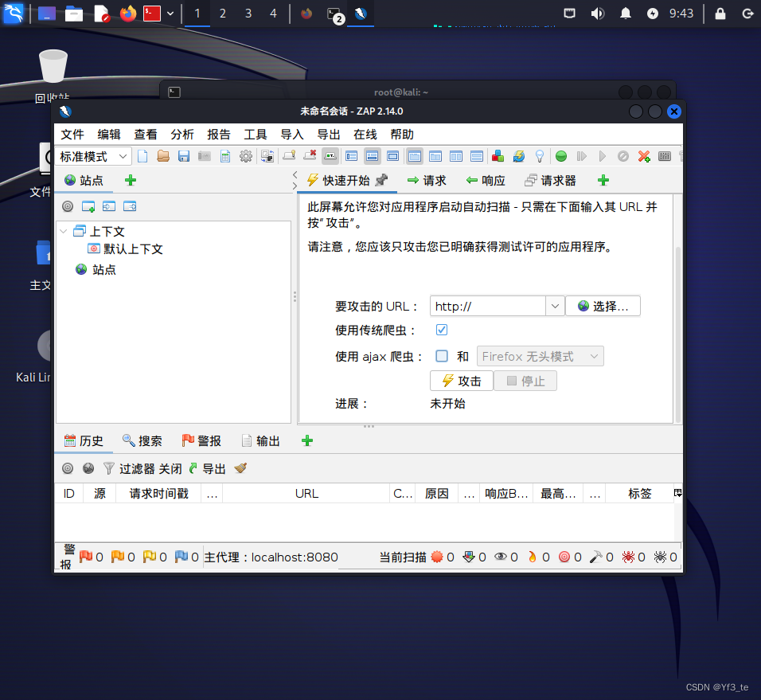Click the 停止 stop button
761x700 pixels.
[525, 381]
